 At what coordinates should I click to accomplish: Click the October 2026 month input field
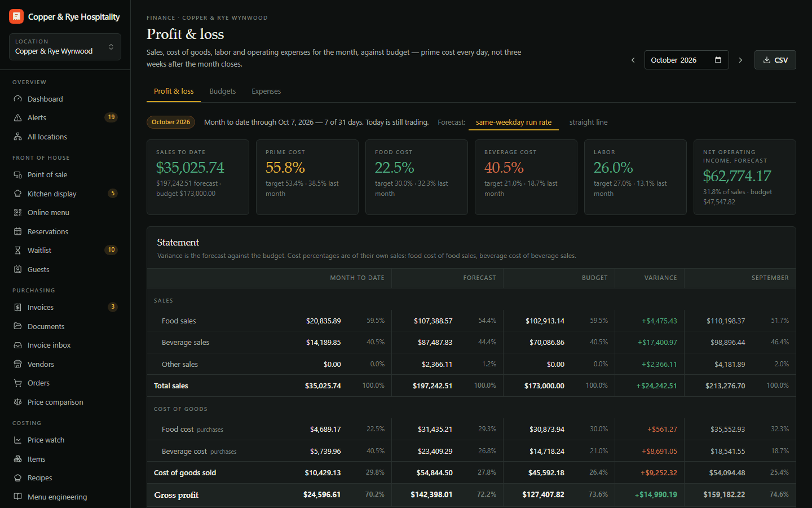pos(686,60)
